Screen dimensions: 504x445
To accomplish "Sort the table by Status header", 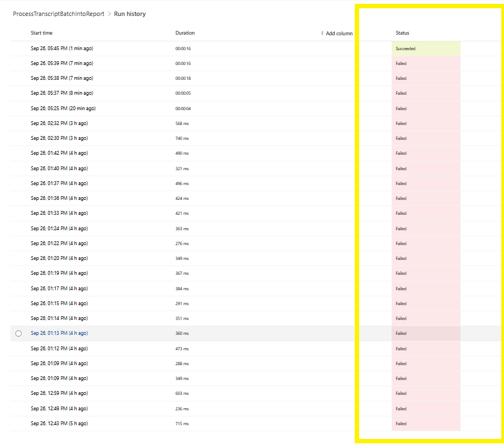I will pyautogui.click(x=402, y=33).
